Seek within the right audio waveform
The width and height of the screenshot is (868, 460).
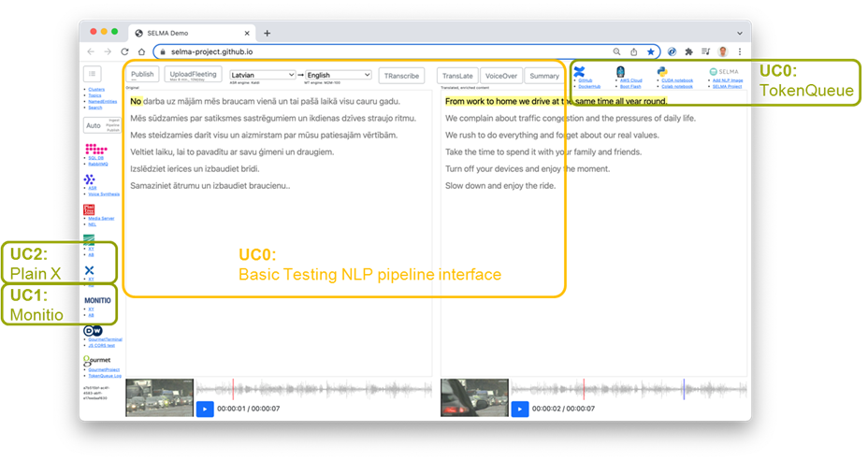pos(629,389)
